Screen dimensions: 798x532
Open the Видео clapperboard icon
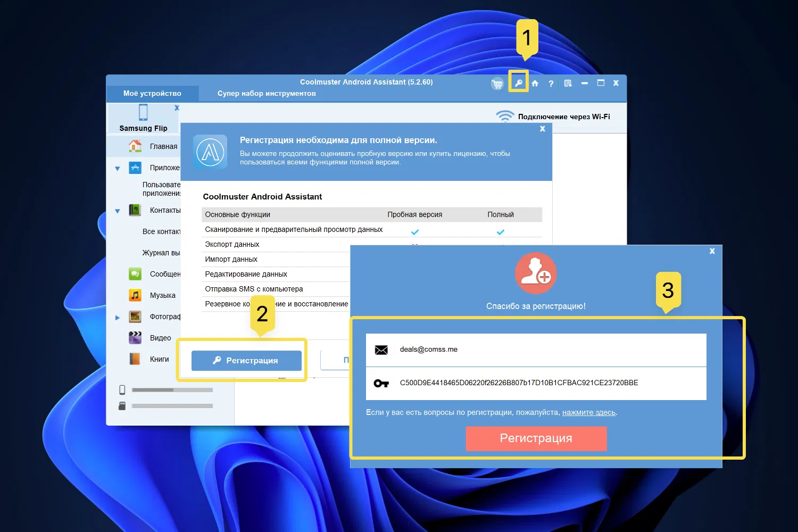click(135, 338)
